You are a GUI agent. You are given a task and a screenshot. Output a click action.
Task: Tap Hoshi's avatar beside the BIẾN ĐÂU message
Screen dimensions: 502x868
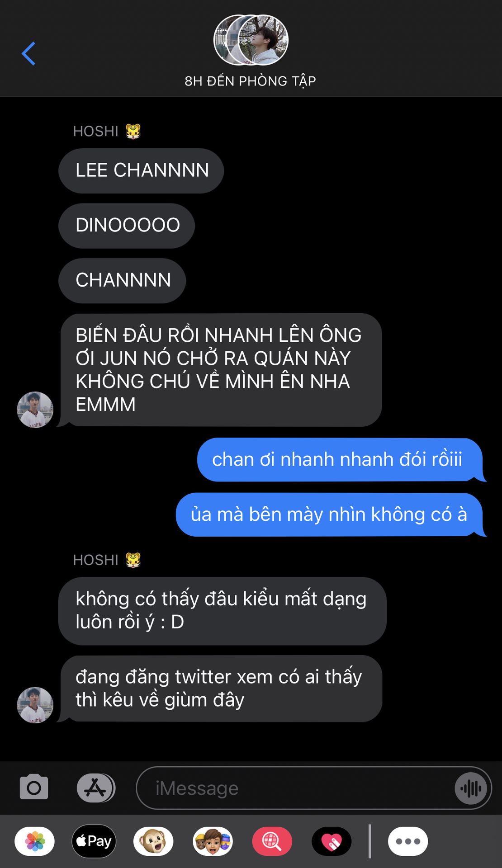35,410
